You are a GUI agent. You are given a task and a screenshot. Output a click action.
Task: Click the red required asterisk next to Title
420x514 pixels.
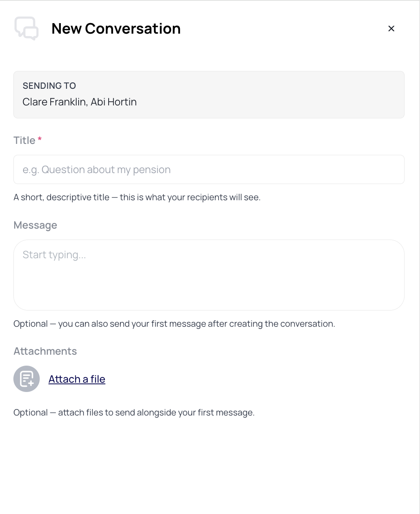click(40, 139)
